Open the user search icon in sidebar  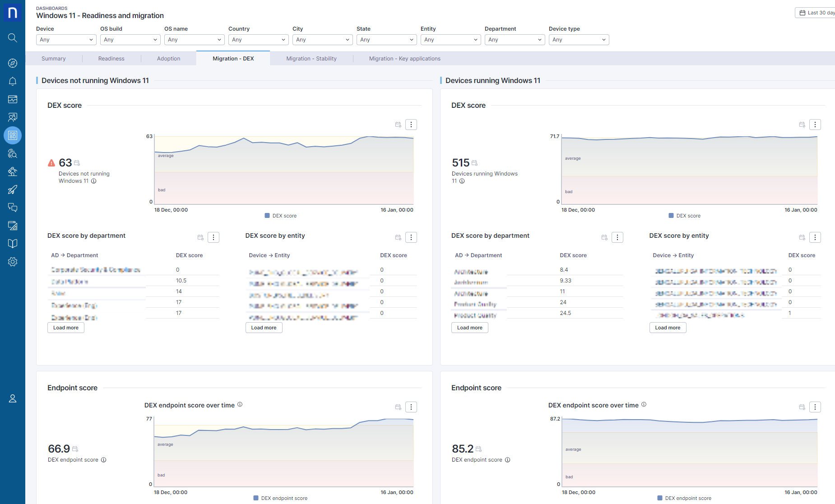pyautogui.click(x=13, y=117)
